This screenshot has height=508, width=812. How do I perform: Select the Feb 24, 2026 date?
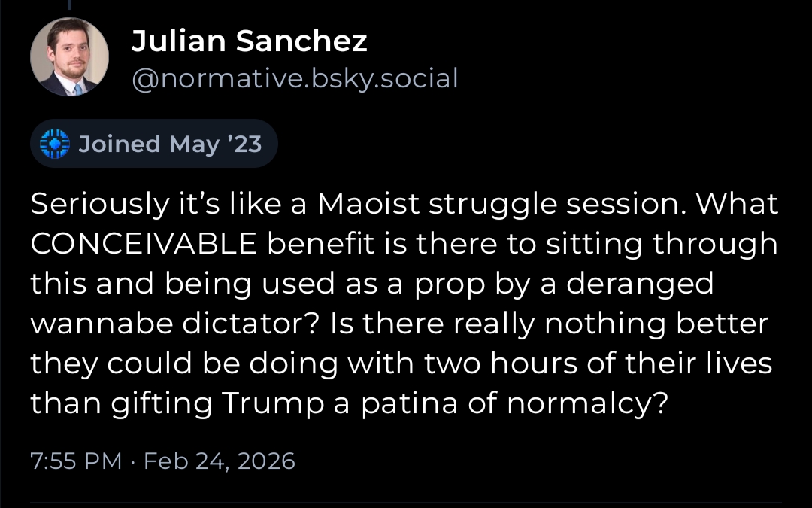220,460
